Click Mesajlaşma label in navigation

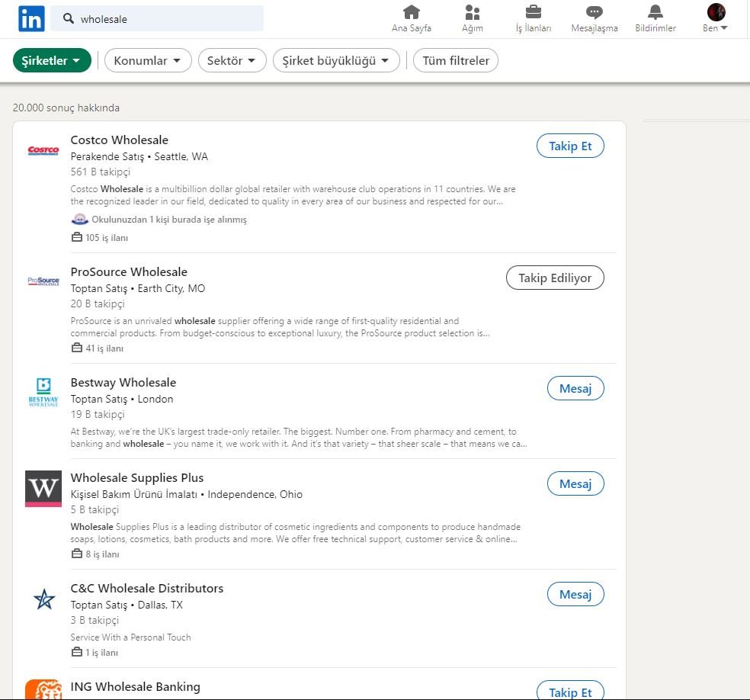(595, 27)
